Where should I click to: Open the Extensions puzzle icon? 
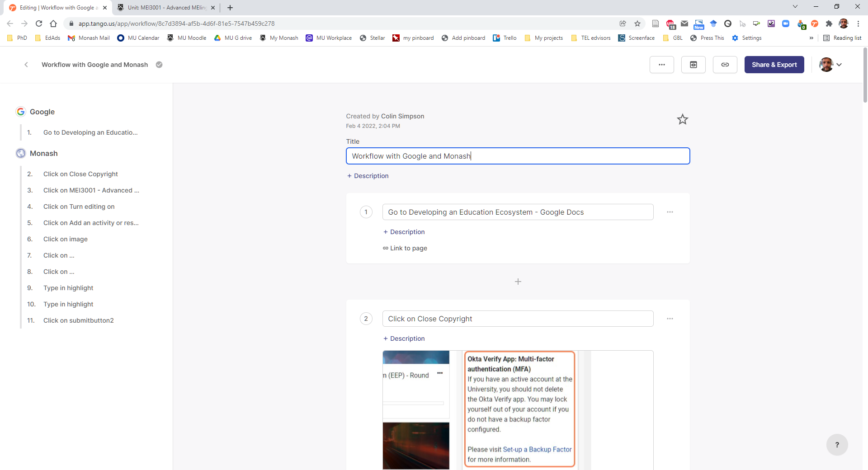[x=829, y=23]
